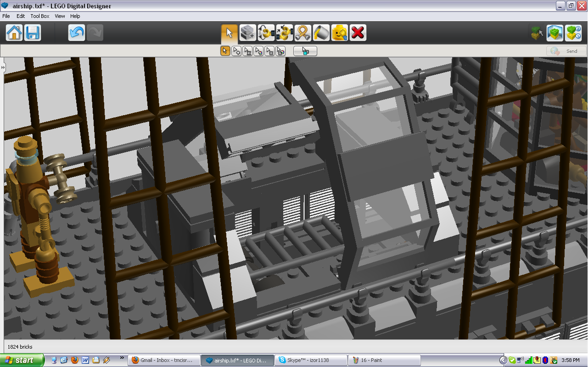Select the Flex tool
Viewport: 588px width, 367px height.
coord(303,33)
